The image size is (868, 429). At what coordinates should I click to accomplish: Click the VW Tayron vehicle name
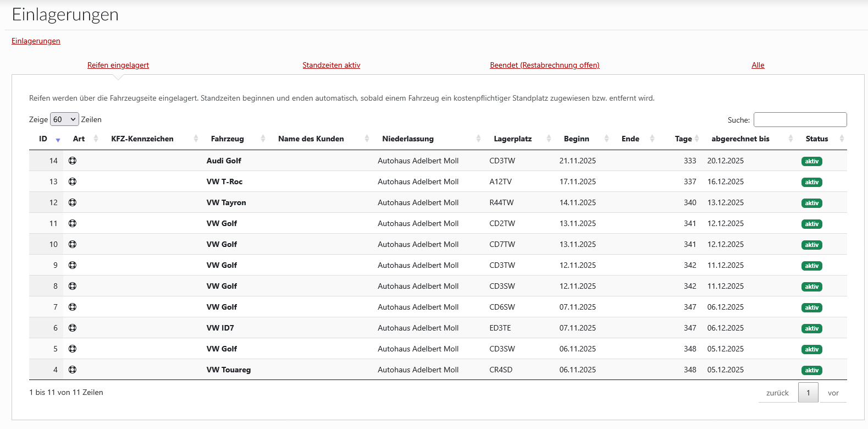tap(226, 202)
